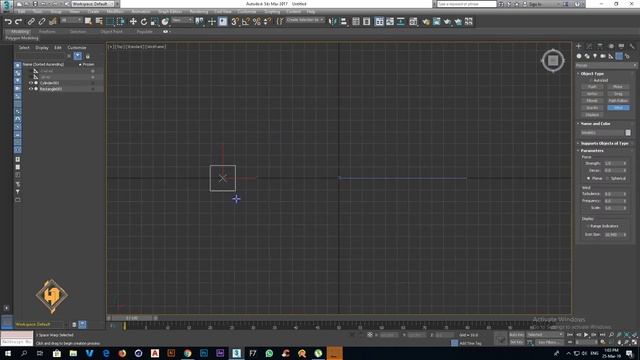Select the Spherical force radio button
The image size is (640, 360).
608,178
